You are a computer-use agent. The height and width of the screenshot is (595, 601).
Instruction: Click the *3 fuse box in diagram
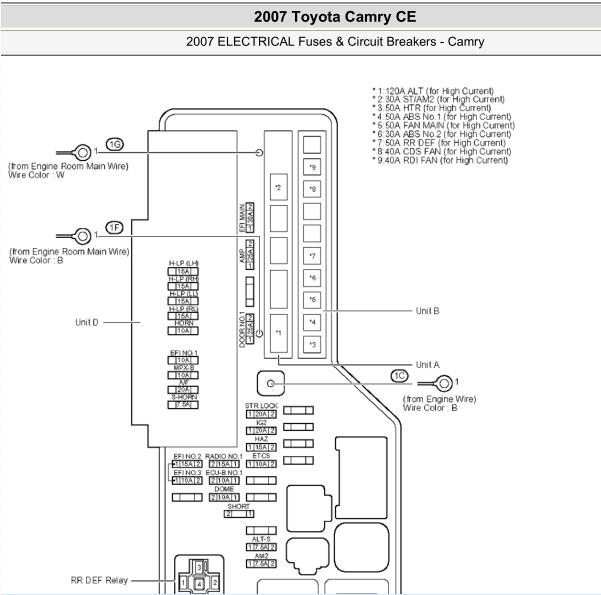tap(312, 344)
